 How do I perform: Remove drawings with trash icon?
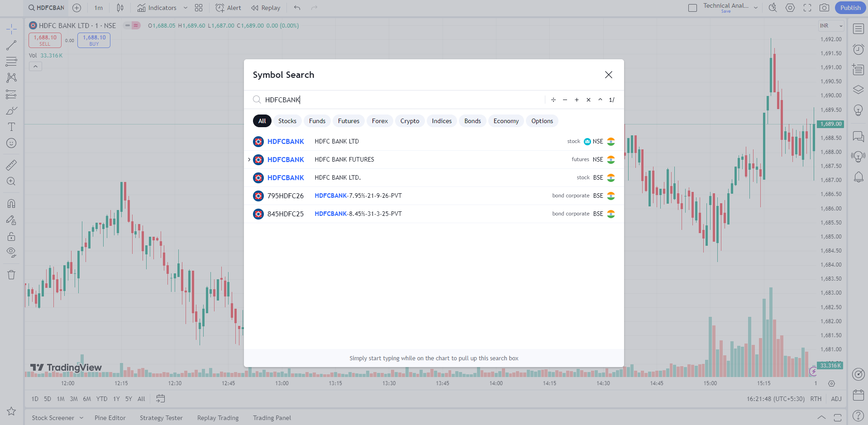[11, 275]
